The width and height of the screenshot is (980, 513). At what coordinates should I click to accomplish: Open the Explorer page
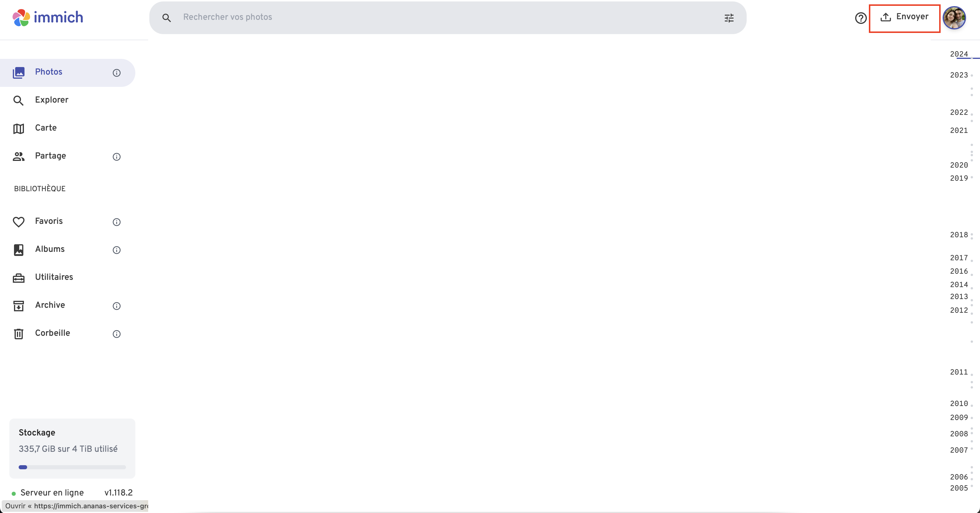coord(51,100)
